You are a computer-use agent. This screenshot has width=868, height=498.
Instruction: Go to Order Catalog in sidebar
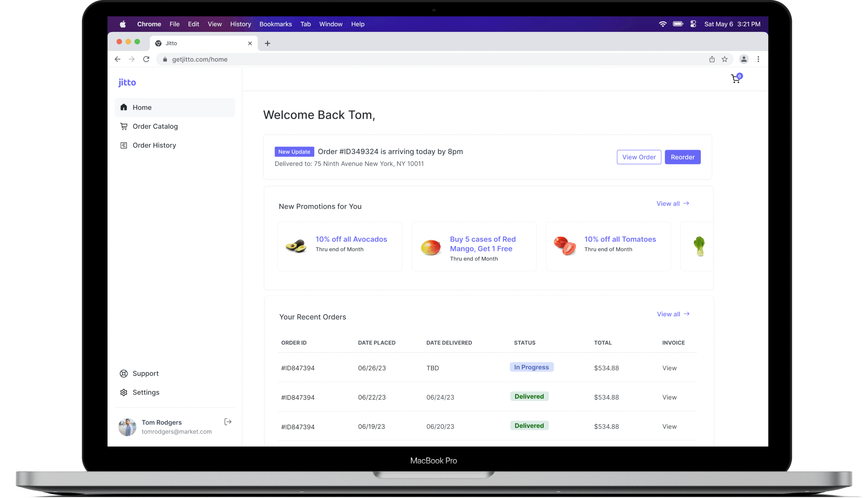point(155,126)
